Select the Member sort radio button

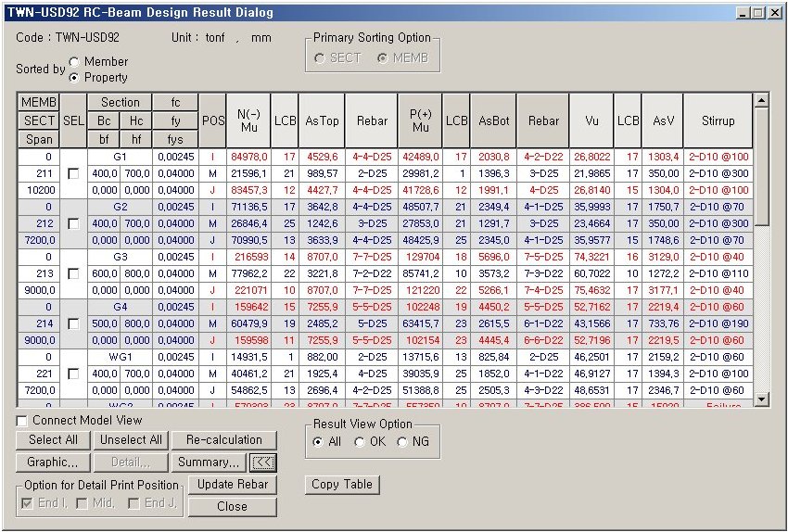[x=74, y=62]
